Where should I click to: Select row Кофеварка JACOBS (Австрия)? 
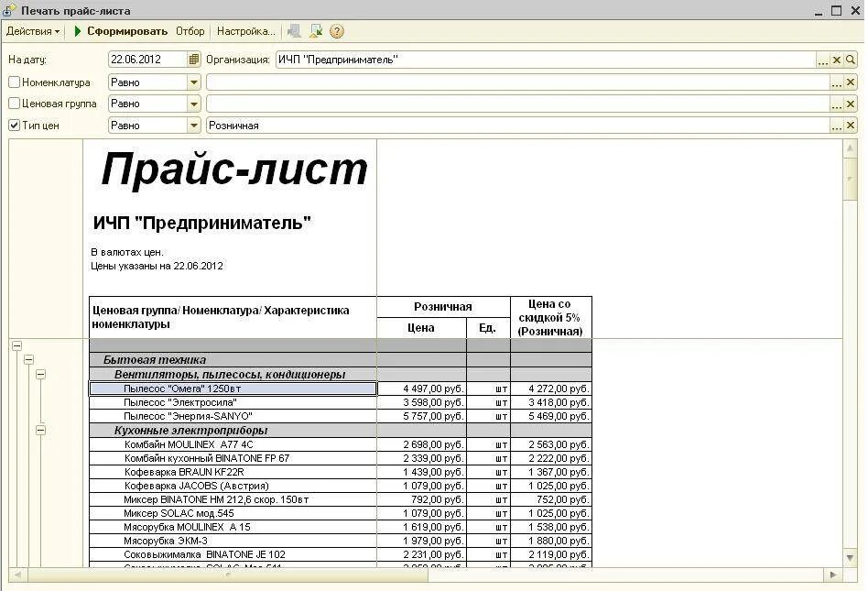(233, 486)
